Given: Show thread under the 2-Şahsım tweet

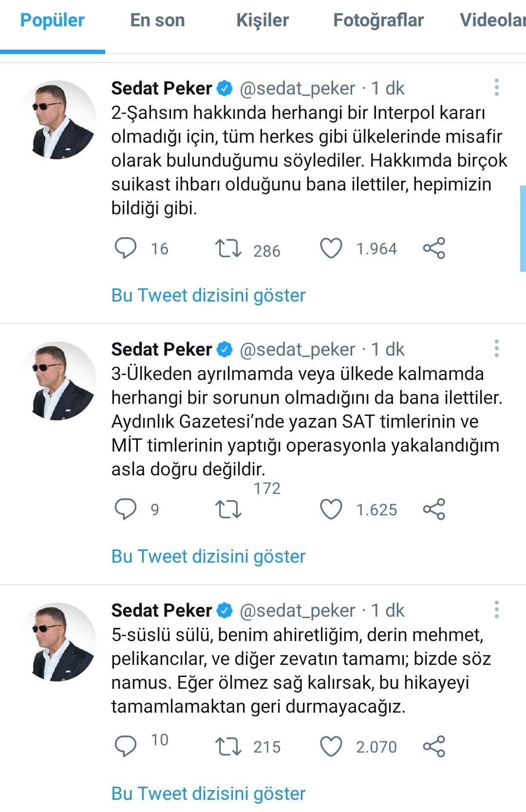Looking at the screenshot, I should (x=208, y=295).
